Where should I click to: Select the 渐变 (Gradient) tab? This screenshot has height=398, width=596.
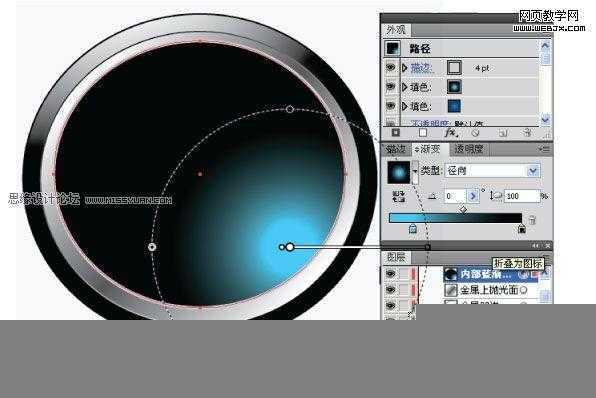click(430, 149)
